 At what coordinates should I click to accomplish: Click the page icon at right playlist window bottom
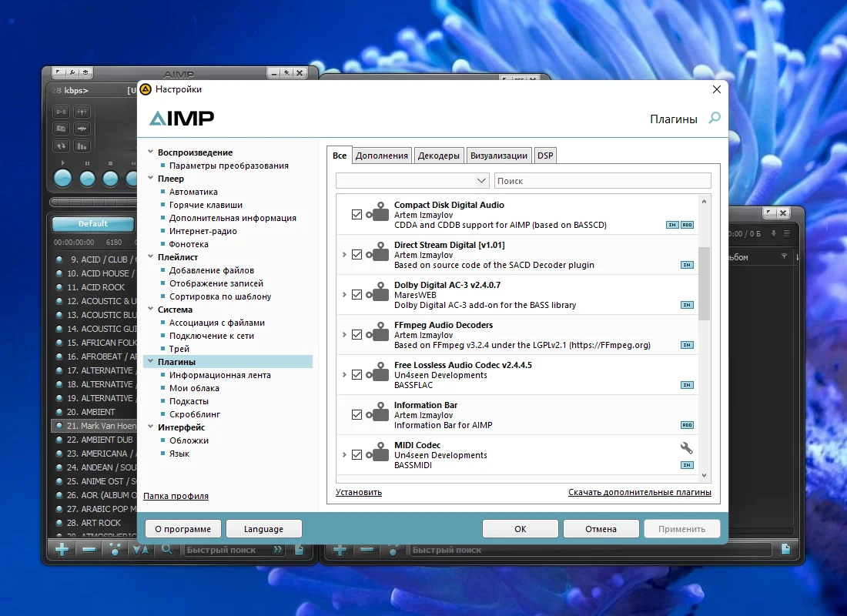[786, 550]
